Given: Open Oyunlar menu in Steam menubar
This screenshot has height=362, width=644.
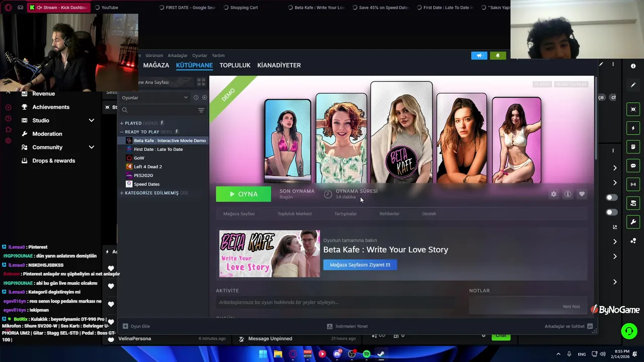Looking at the screenshot, I should click(x=200, y=55).
